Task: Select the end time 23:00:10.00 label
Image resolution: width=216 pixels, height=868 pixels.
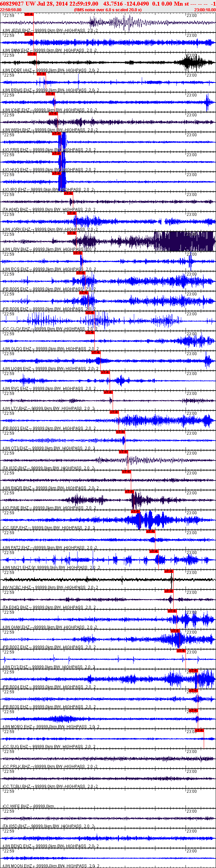Action: click(x=205, y=10)
